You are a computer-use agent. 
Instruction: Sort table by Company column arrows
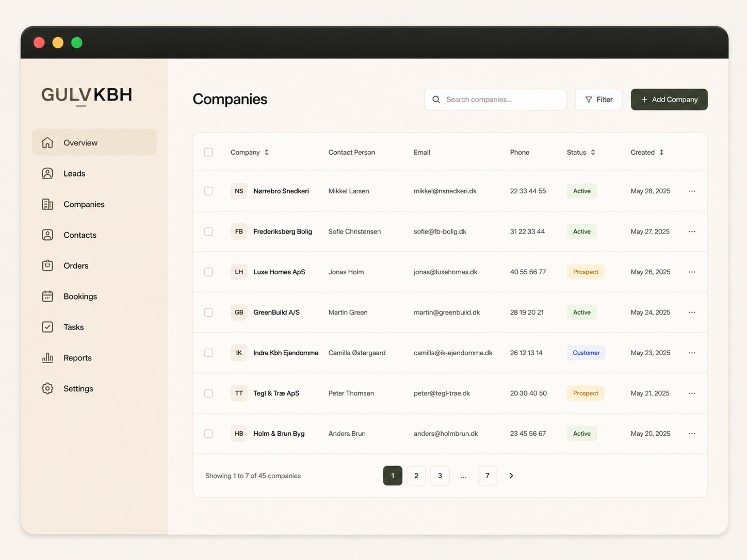pyautogui.click(x=267, y=152)
